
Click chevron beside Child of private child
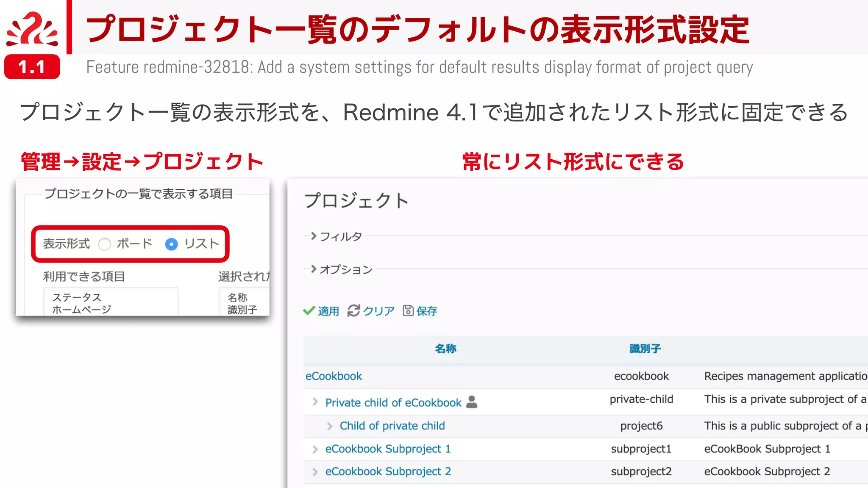pyautogui.click(x=330, y=426)
